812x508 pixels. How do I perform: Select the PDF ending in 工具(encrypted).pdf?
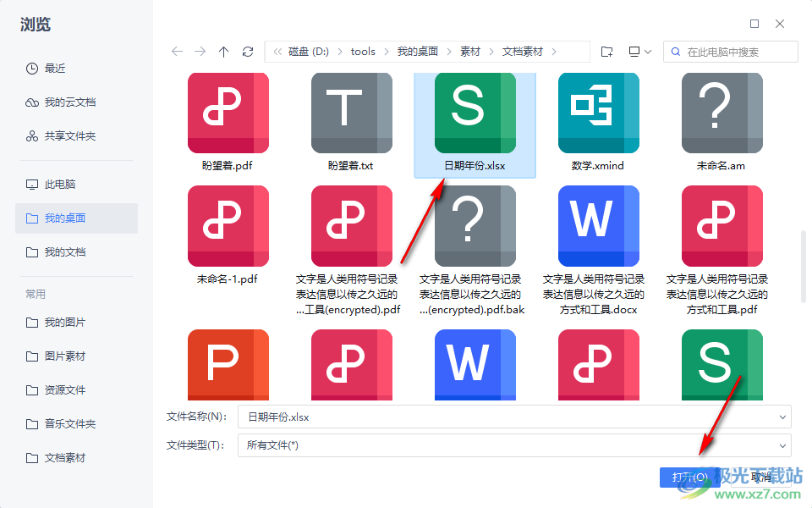point(352,226)
